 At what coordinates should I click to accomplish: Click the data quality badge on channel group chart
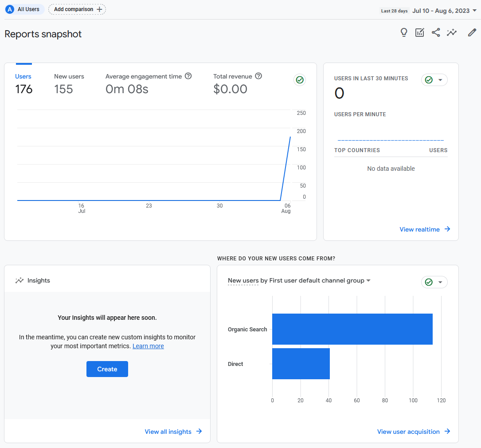point(429,282)
